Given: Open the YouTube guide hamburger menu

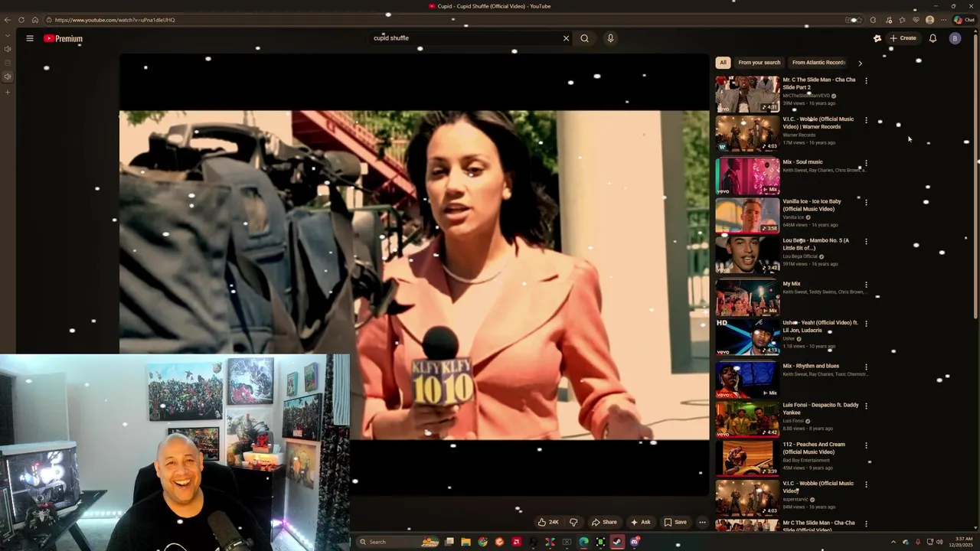Looking at the screenshot, I should (30, 38).
